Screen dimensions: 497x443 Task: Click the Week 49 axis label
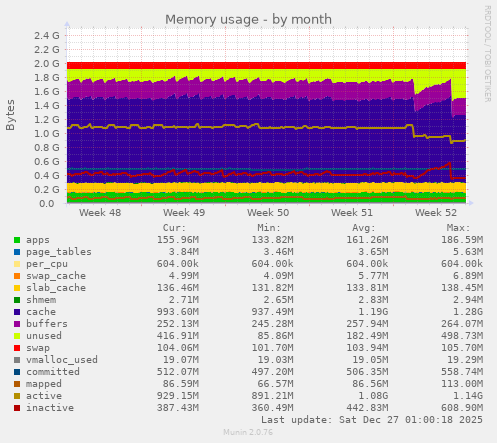coord(184,213)
